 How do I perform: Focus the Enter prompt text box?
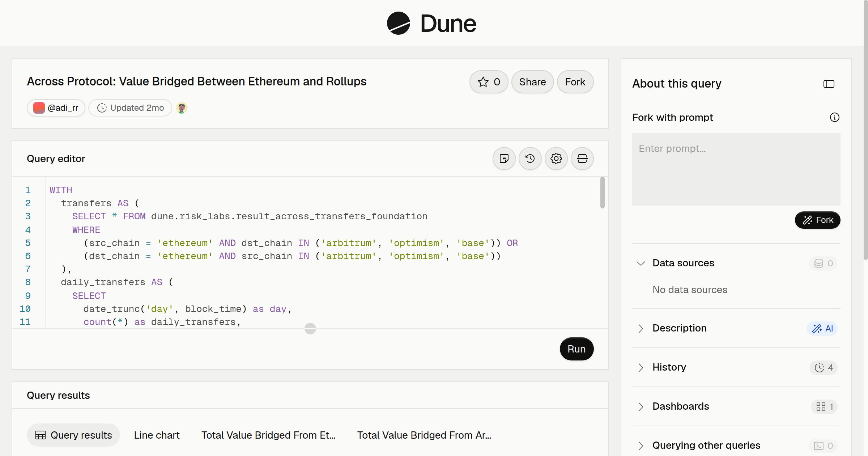pyautogui.click(x=736, y=169)
